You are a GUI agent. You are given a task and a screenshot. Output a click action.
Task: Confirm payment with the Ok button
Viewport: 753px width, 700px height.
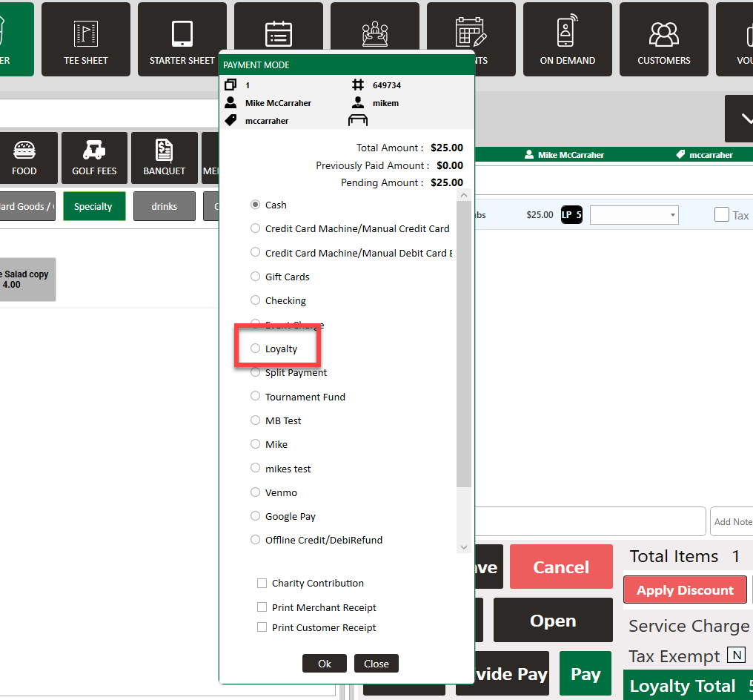325,664
